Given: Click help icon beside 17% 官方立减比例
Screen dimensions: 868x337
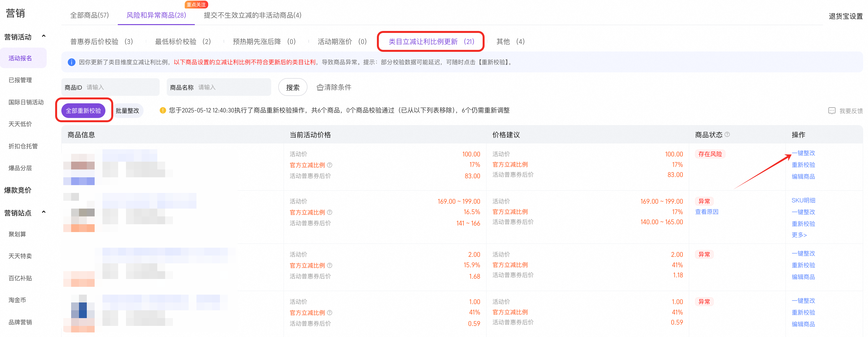Looking at the screenshot, I should click(330, 165).
